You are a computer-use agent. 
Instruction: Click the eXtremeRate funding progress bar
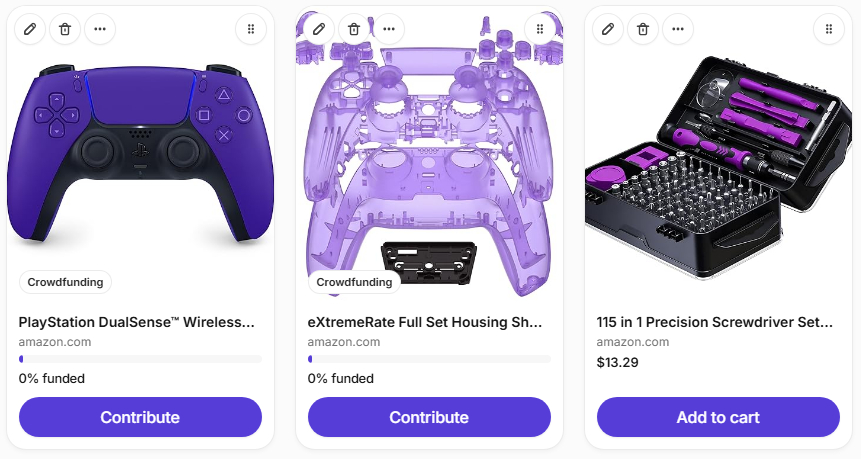click(x=429, y=359)
